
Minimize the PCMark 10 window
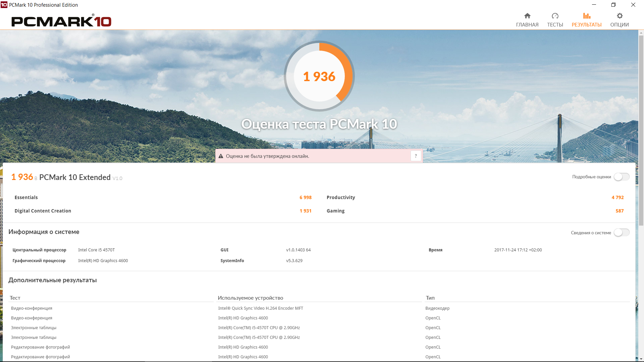click(x=594, y=5)
